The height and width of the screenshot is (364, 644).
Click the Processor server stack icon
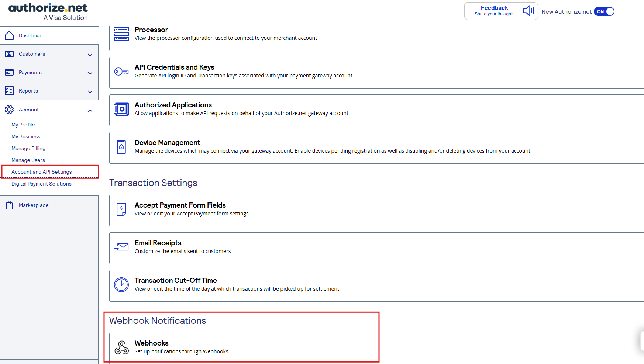pos(121,34)
